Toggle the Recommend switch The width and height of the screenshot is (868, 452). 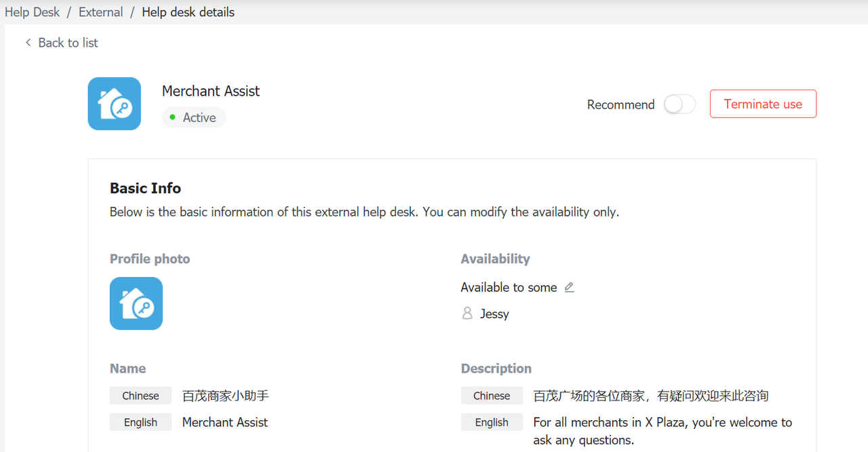pyautogui.click(x=679, y=105)
